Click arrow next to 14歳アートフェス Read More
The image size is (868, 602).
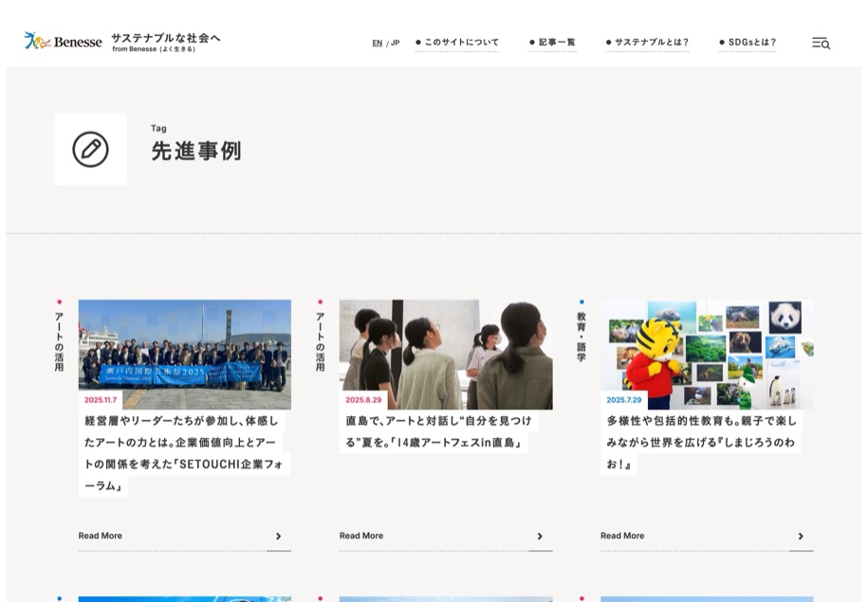[x=540, y=537]
